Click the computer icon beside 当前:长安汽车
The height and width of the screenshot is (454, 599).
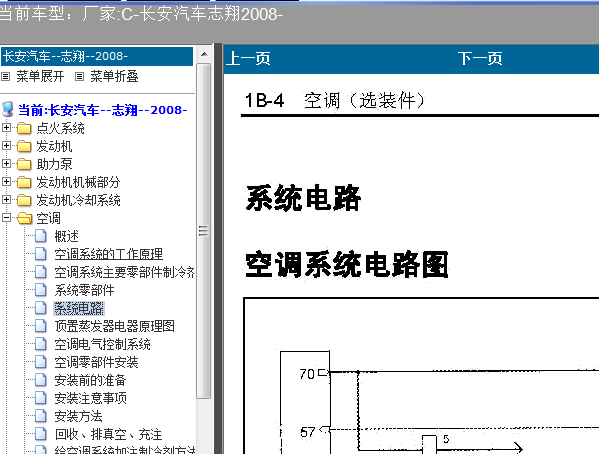[x=8, y=109]
